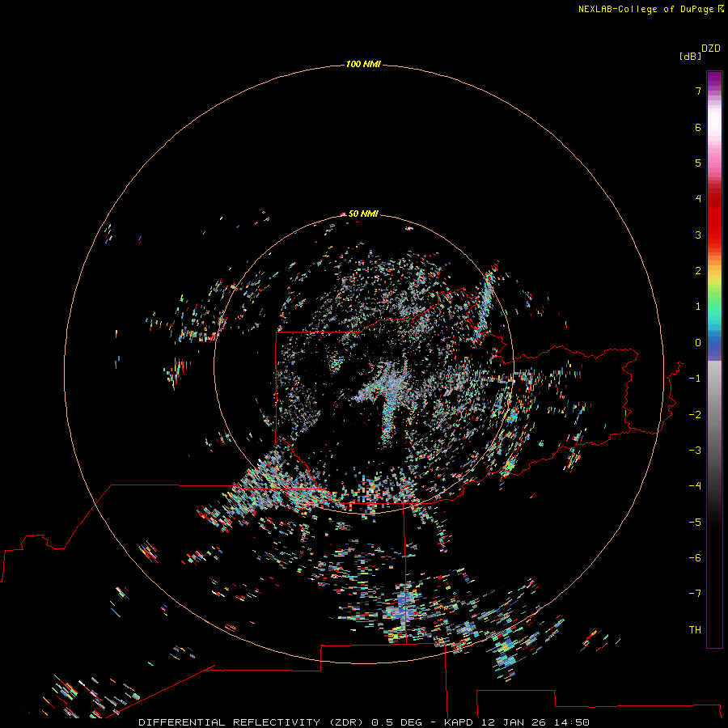Click the 0.5 DEG elevation text
Image resolution: width=728 pixels, height=728 pixels.
pyautogui.click(x=396, y=722)
